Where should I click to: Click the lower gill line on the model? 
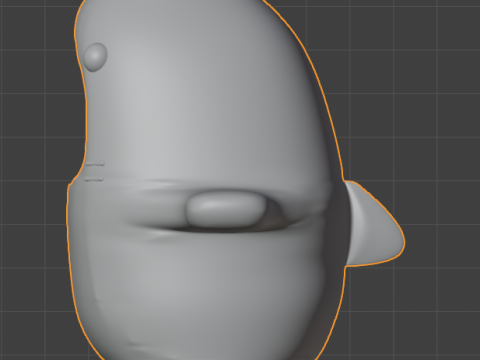[94, 179]
